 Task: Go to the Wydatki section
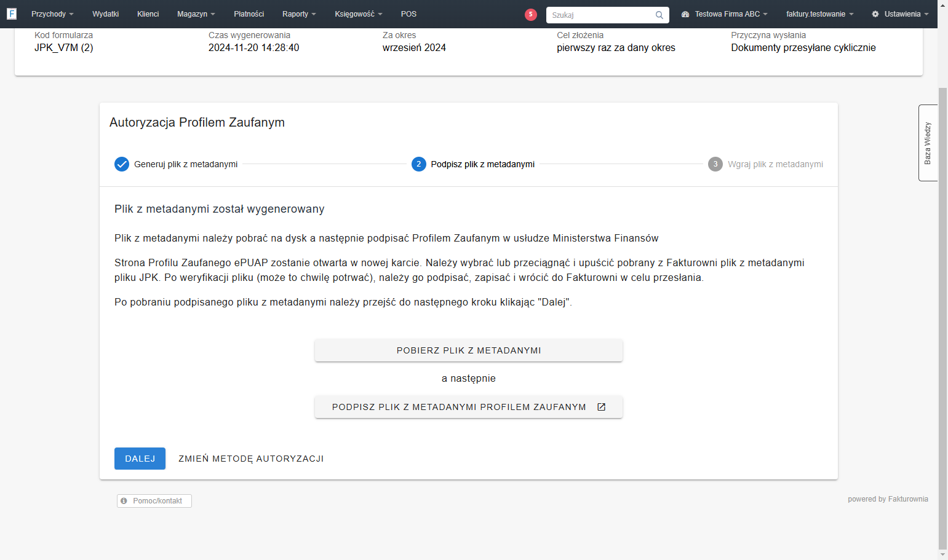point(106,14)
